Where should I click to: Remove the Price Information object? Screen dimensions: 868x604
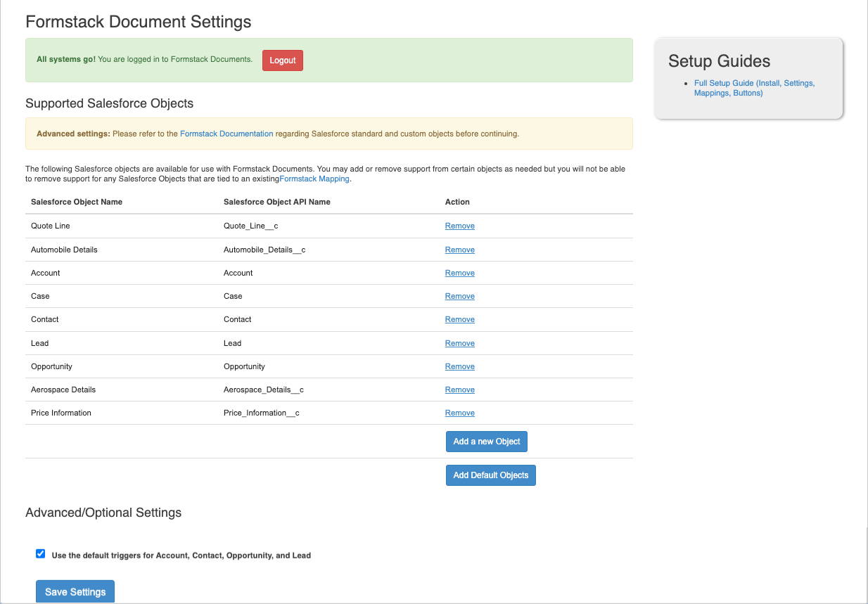[459, 413]
